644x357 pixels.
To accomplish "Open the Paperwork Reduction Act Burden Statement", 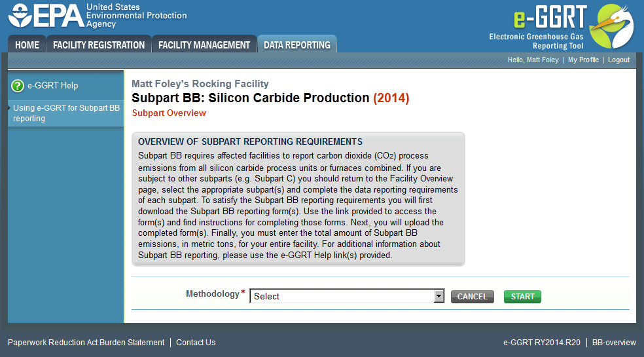I will 86,342.
